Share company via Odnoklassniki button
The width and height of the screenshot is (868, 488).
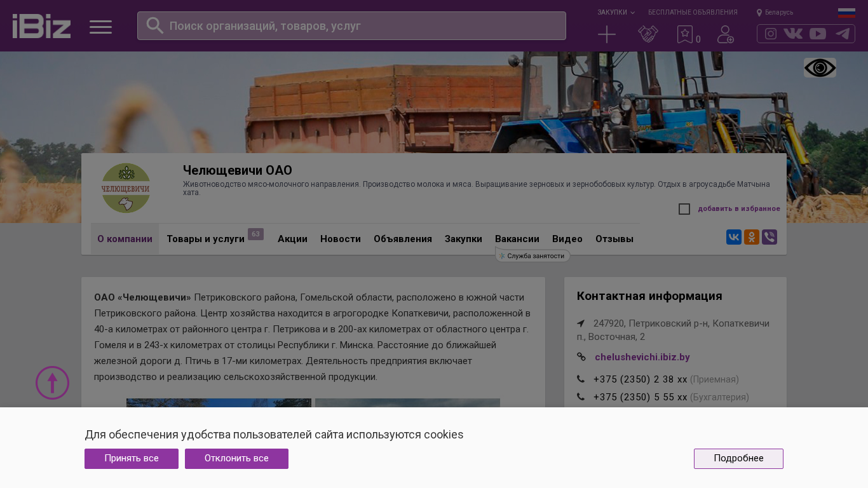pyautogui.click(x=752, y=237)
